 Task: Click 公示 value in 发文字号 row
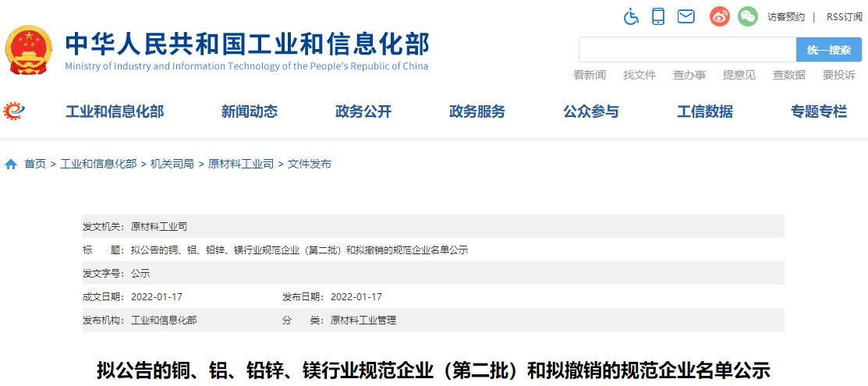click(140, 274)
